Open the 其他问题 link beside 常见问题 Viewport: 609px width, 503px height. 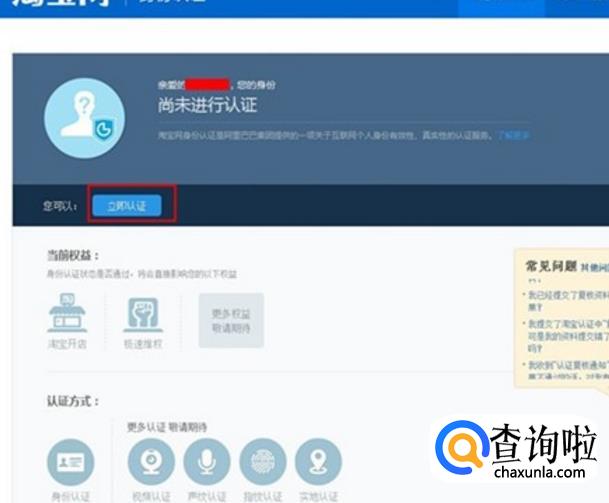[595, 267]
